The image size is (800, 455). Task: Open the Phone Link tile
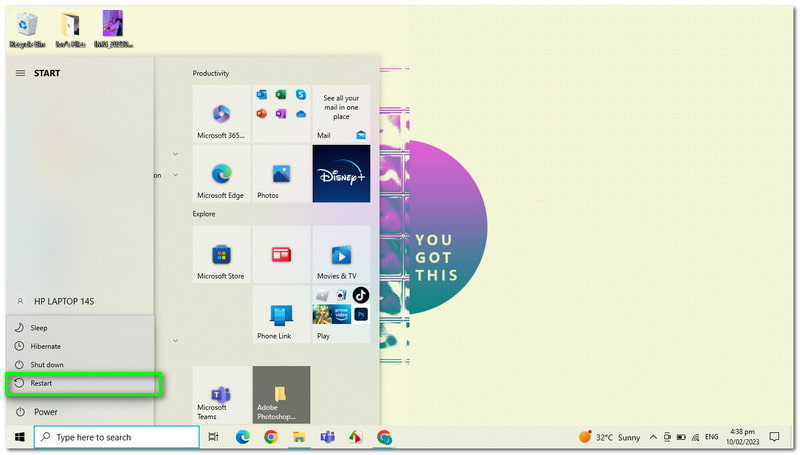[281, 314]
